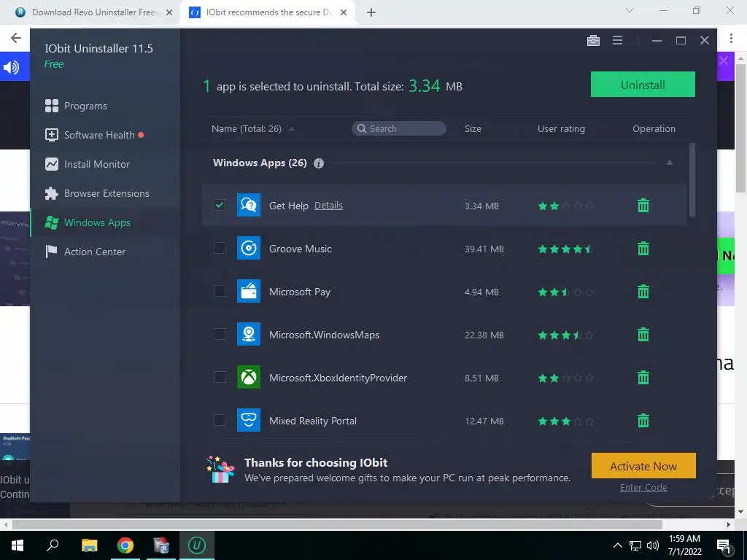
Task: Click the trash icon for Microsoft.WindowsMaps
Action: pyautogui.click(x=643, y=335)
